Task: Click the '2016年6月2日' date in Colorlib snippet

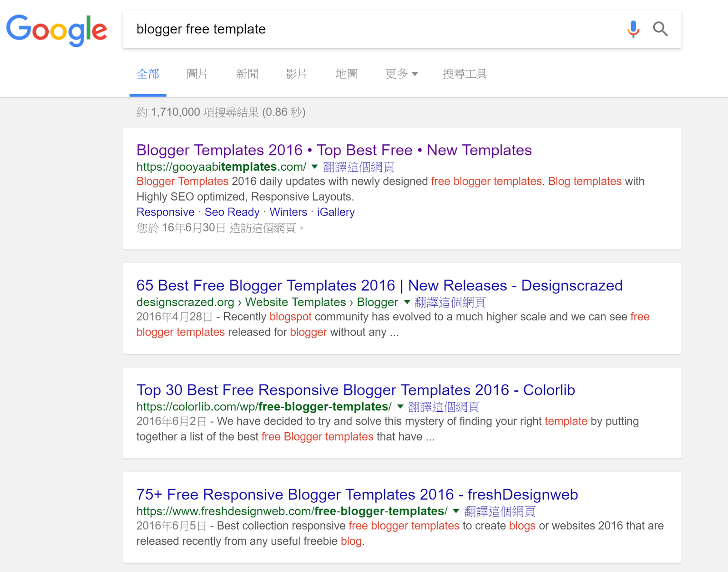Action: coord(172,421)
